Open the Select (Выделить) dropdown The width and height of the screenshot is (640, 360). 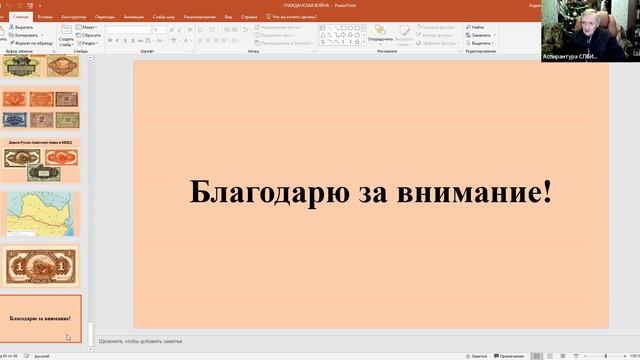(x=480, y=43)
